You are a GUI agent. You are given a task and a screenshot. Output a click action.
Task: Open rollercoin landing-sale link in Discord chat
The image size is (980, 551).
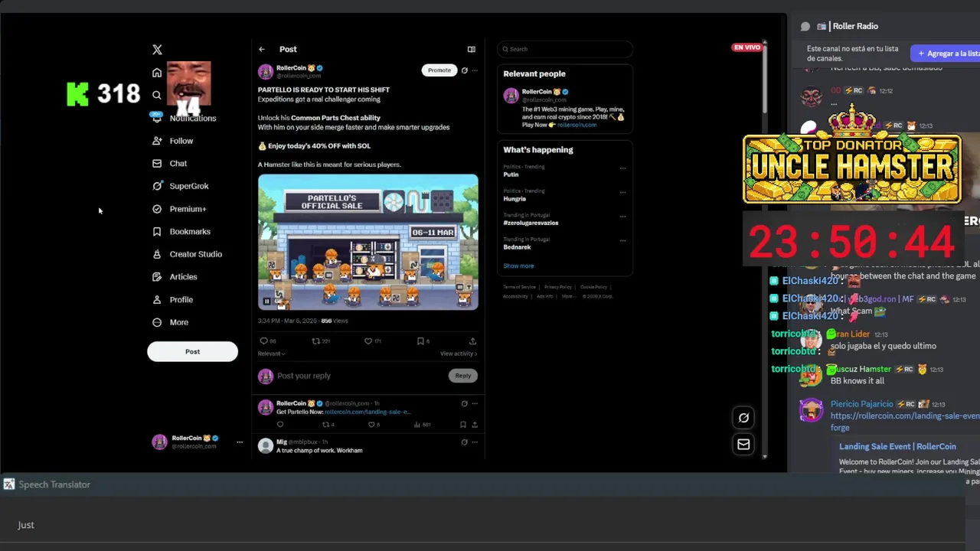(905, 422)
